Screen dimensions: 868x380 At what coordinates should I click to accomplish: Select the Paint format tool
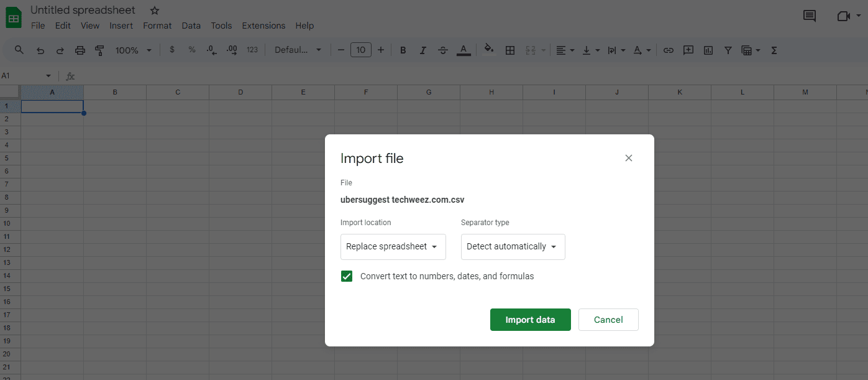[99, 50]
